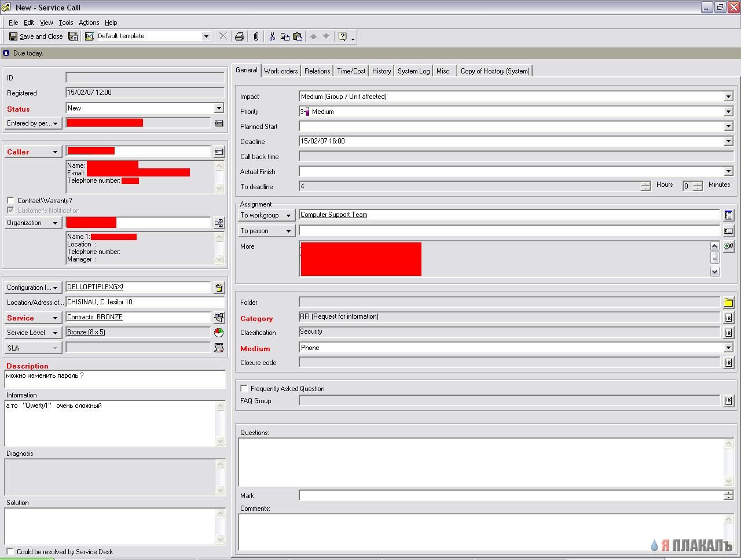Click inside the Solution text area

coord(111,526)
